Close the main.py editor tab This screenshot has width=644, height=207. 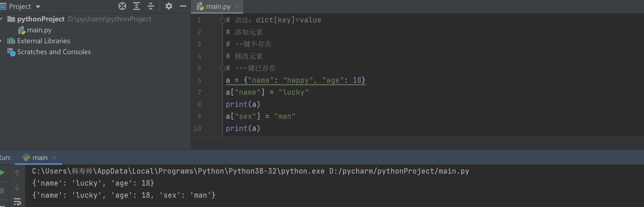pyautogui.click(x=237, y=6)
